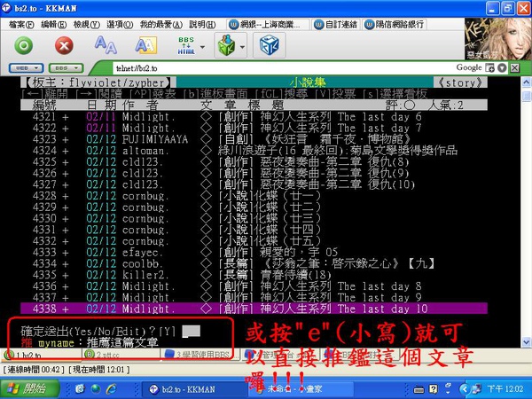Image resolution: width=532 pixels, height=399 pixels.
Task: Select article 4334 by coolbb
Action: 254,263
